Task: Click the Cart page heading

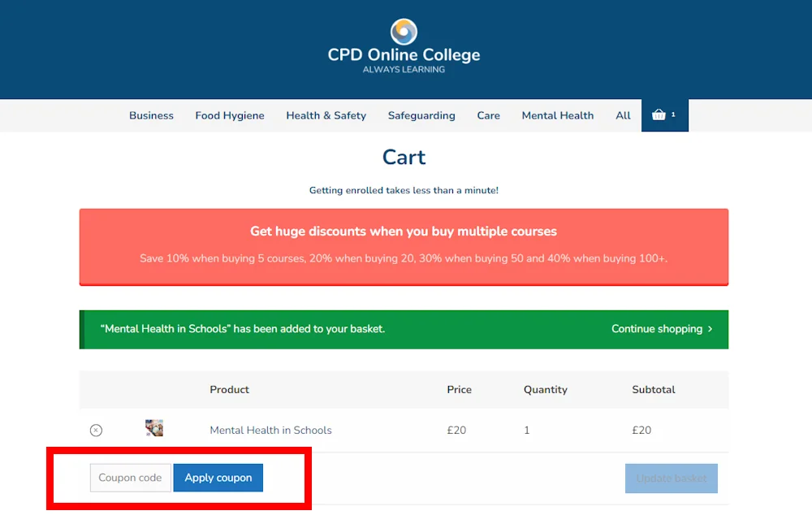Action: pyautogui.click(x=404, y=157)
